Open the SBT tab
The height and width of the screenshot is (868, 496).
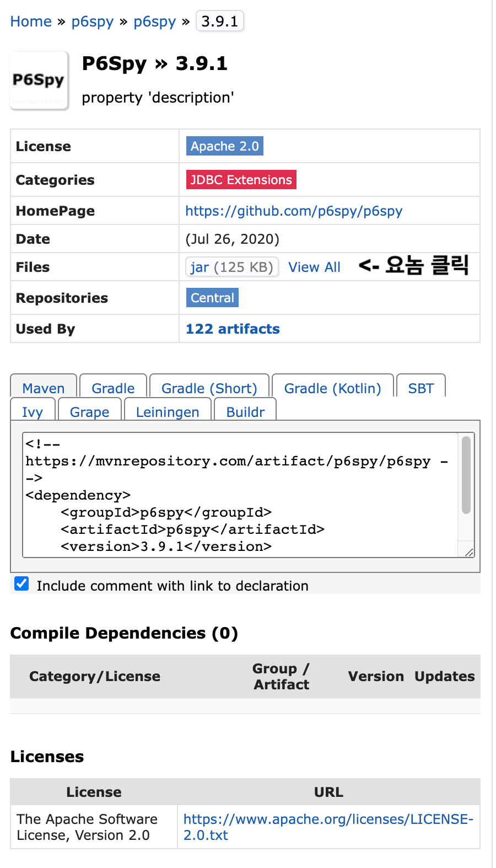[421, 386]
